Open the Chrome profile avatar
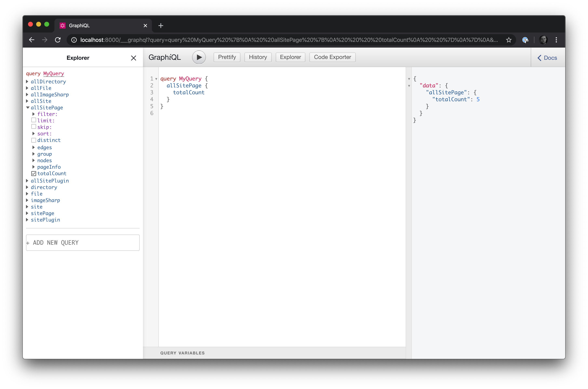This screenshot has width=588, height=389. [543, 40]
